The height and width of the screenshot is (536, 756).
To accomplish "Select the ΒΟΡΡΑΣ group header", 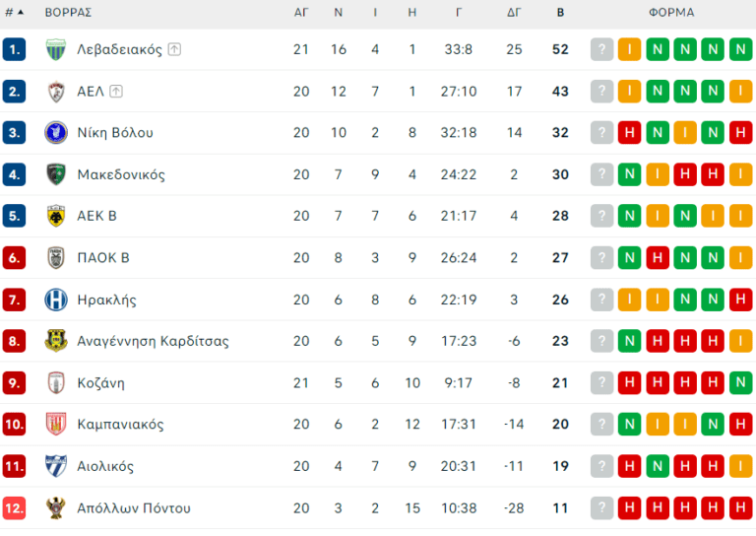I will (69, 13).
